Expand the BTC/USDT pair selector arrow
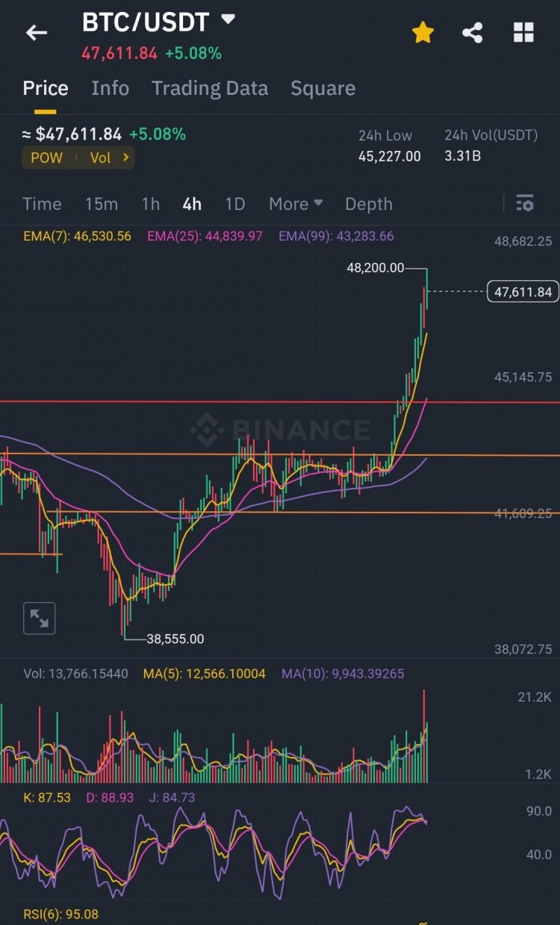The width and height of the screenshot is (560, 925). coord(228,20)
